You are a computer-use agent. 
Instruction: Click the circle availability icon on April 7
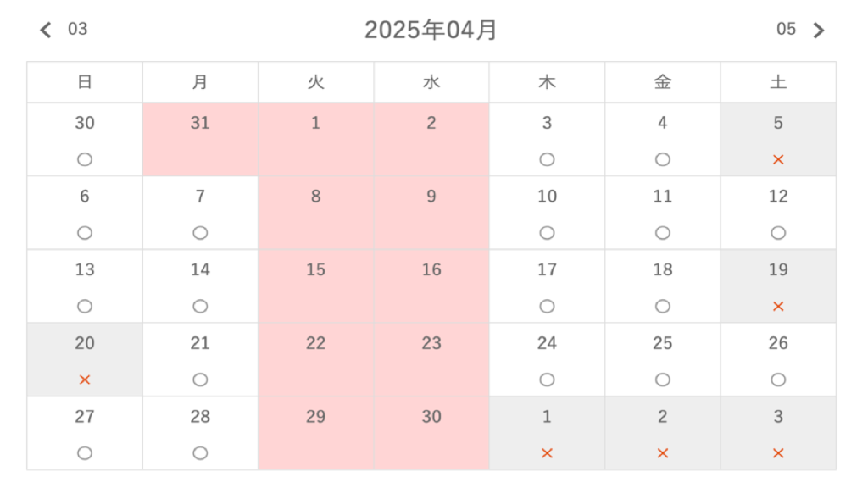[200, 233]
